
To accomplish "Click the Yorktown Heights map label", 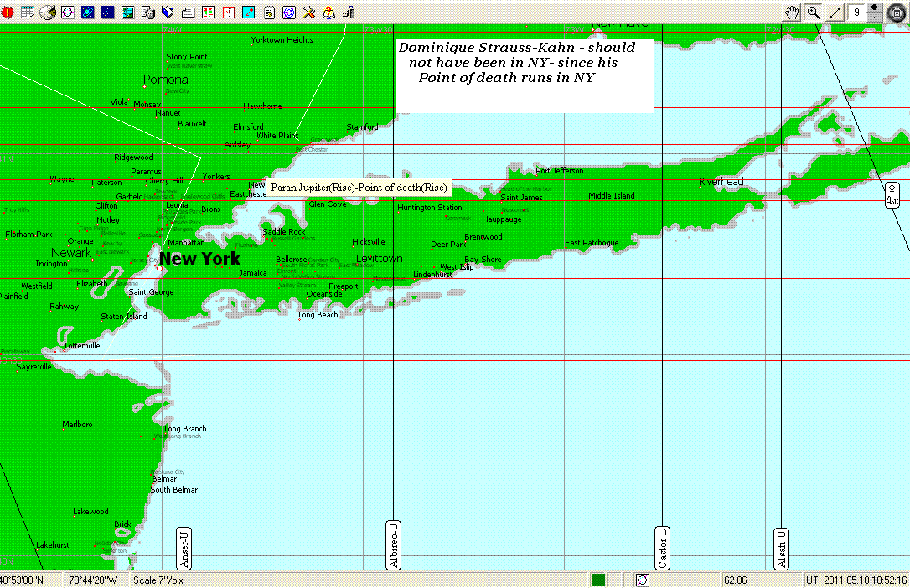I will 282,40.
